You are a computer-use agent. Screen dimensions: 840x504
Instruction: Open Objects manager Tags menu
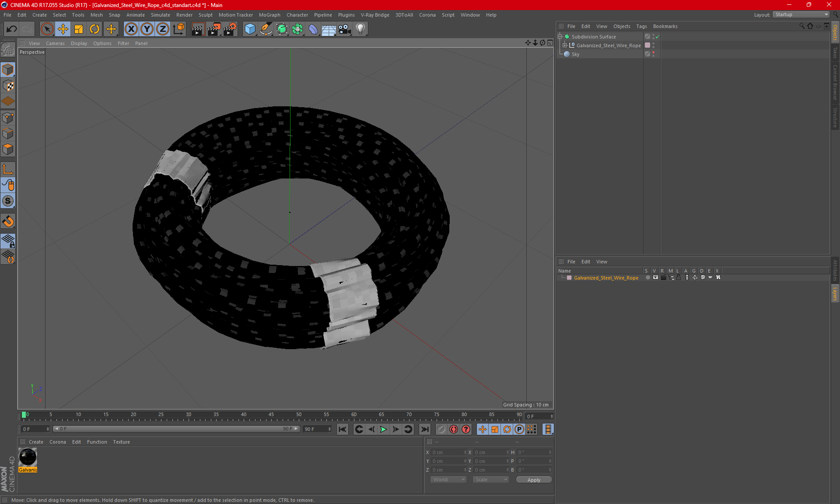tap(641, 26)
